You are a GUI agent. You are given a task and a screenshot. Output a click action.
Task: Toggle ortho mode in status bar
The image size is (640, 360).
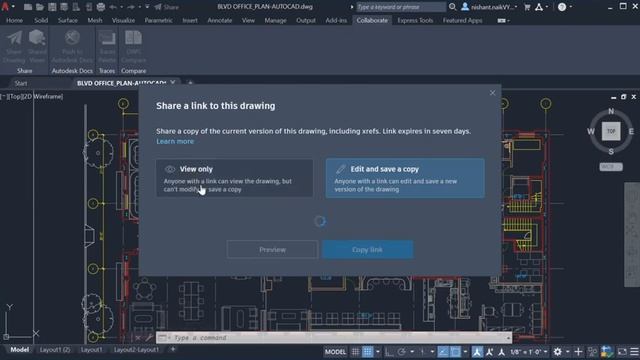[x=389, y=352]
